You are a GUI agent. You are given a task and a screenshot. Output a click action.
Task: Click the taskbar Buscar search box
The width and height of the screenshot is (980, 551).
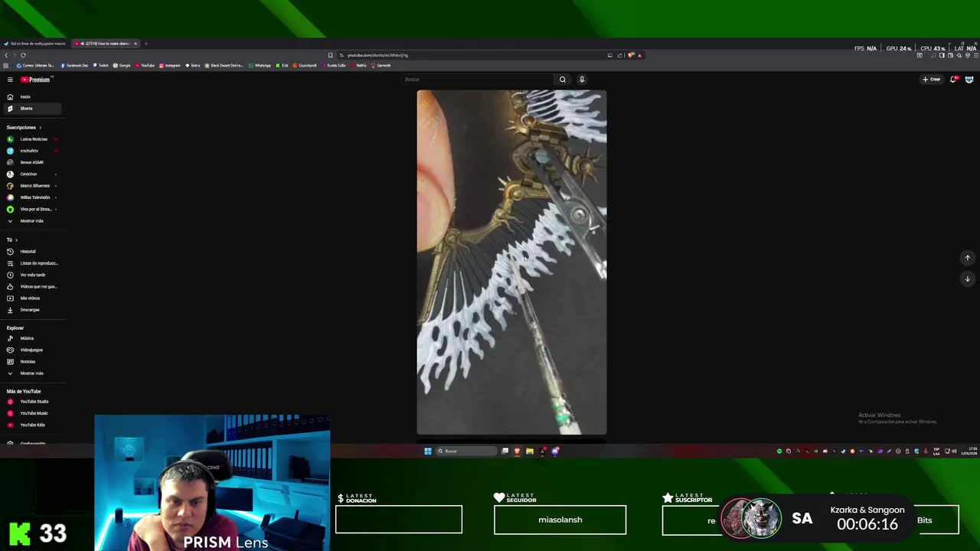click(466, 451)
